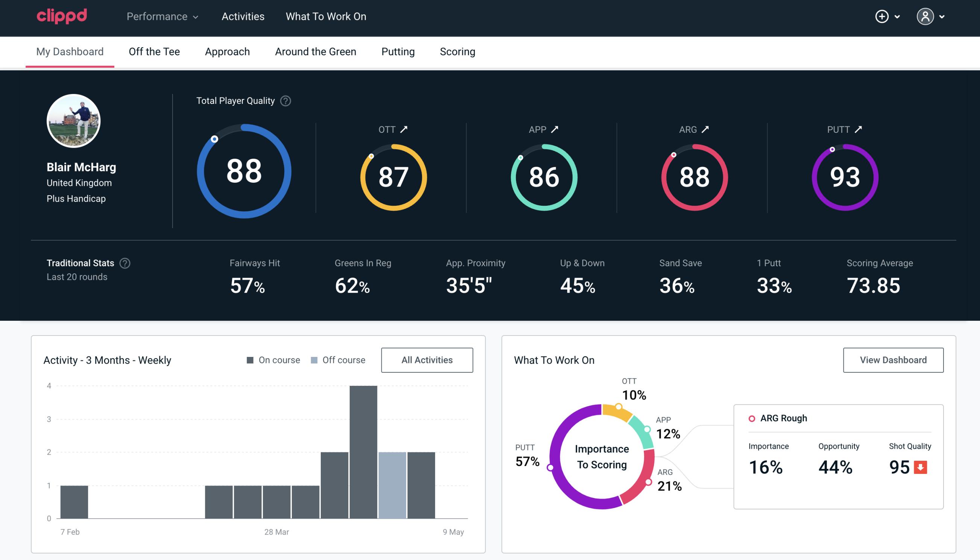This screenshot has height=560, width=980.
Task: Toggle the On course activity legend checkbox
Action: (x=252, y=360)
